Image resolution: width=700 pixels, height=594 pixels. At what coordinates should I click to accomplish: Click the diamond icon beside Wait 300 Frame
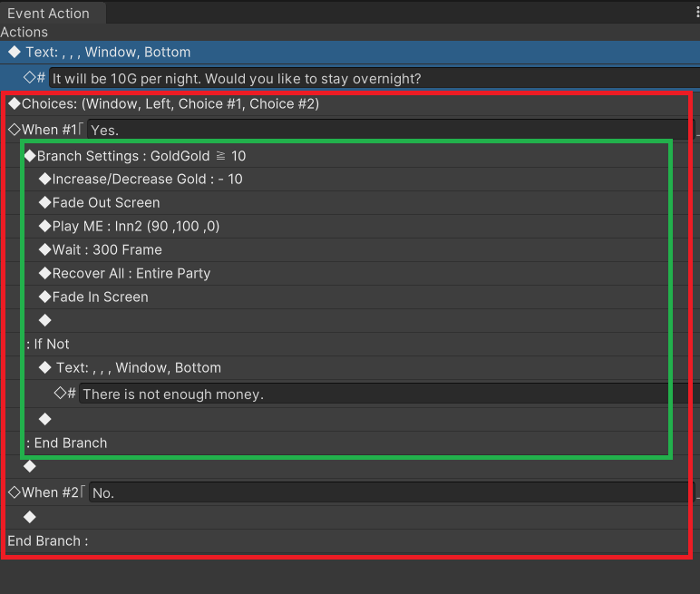tap(45, 249)
